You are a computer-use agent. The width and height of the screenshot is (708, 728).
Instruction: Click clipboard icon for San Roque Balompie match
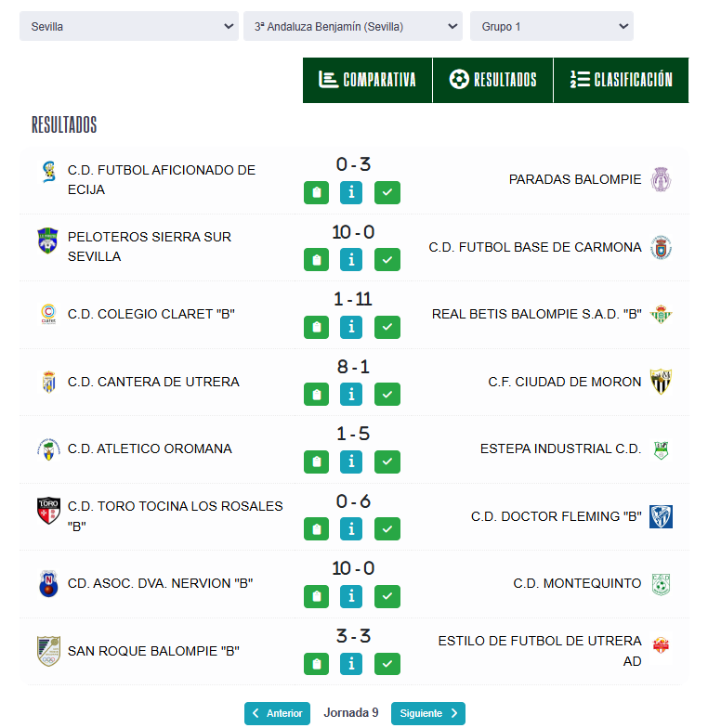(317, 664)
